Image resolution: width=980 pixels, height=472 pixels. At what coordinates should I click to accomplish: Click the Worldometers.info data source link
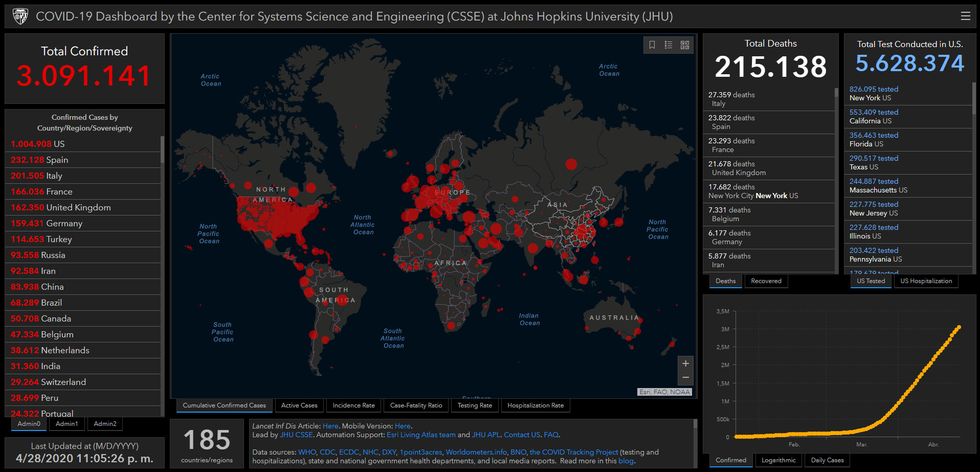click(x=476, y=452)
